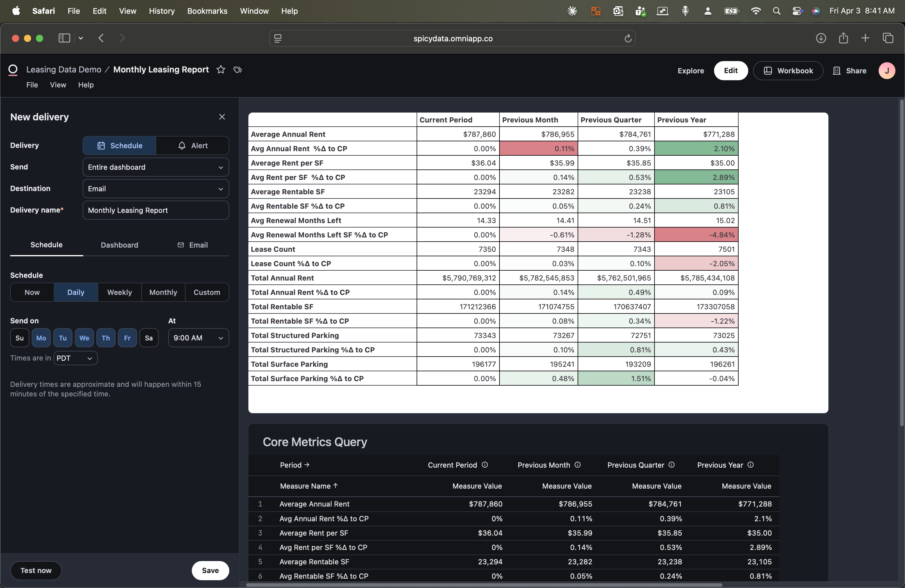Enable Saturday as a send day
This screenshot has width=905, height=588.
(x=149, y=338)
